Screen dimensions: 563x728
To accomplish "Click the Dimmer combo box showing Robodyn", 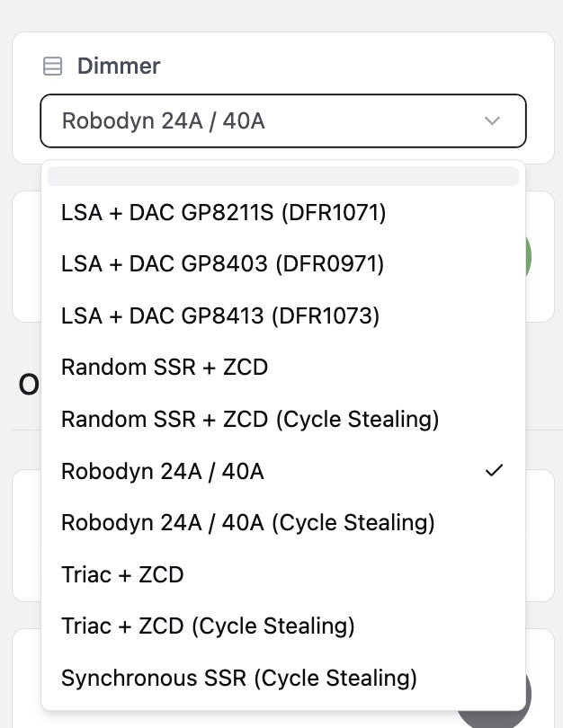I will pos(270,120).
